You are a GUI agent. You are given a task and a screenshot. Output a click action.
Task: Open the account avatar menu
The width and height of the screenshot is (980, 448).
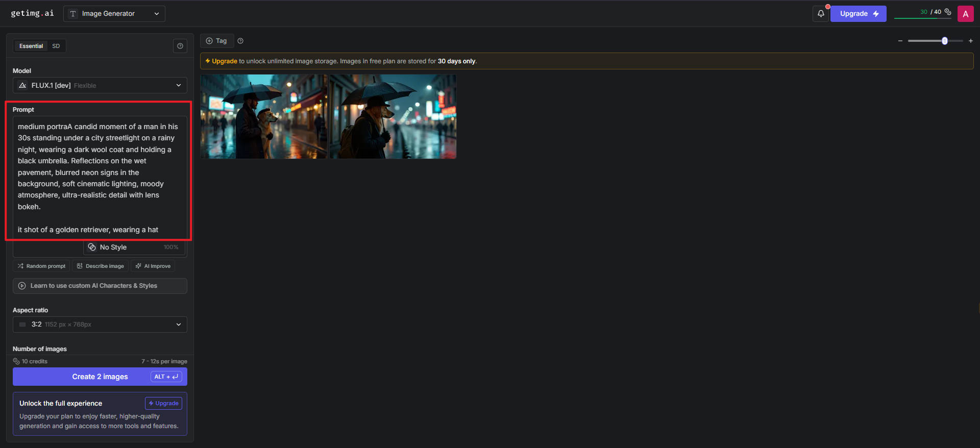point(965,14)
